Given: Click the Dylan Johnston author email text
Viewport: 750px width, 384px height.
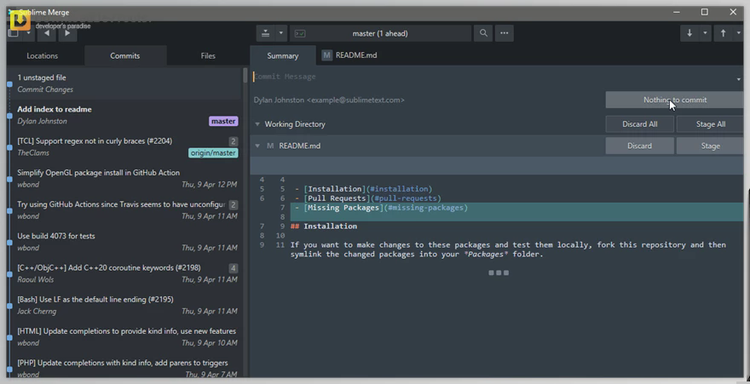Looking at the screenshot, I should [x=329, y=100].
